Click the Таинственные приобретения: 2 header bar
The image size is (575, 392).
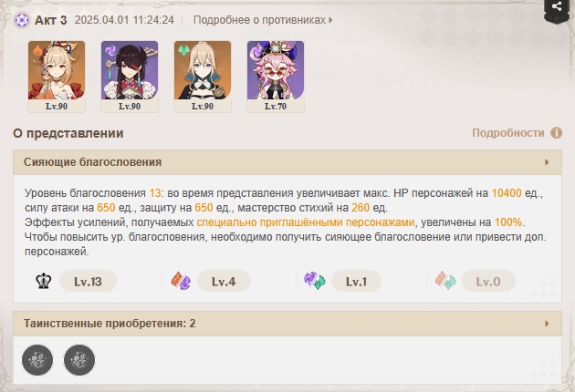coord(287,324)
